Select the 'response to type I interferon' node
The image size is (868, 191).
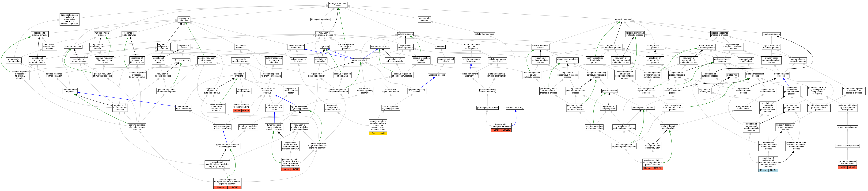tap(183, 108)
